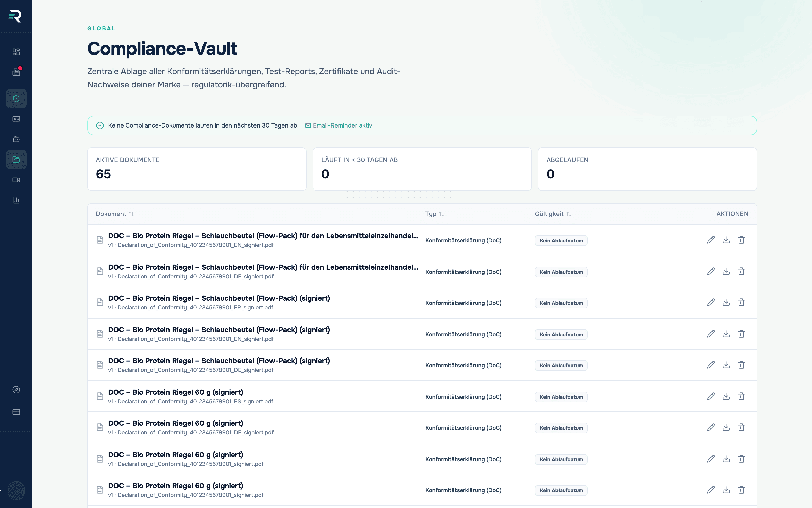Click file icon of Flow-Pack (signiert) FR_signiert.pdf row
The height and width of the screenshot is (508, 812).
point(100,302)
